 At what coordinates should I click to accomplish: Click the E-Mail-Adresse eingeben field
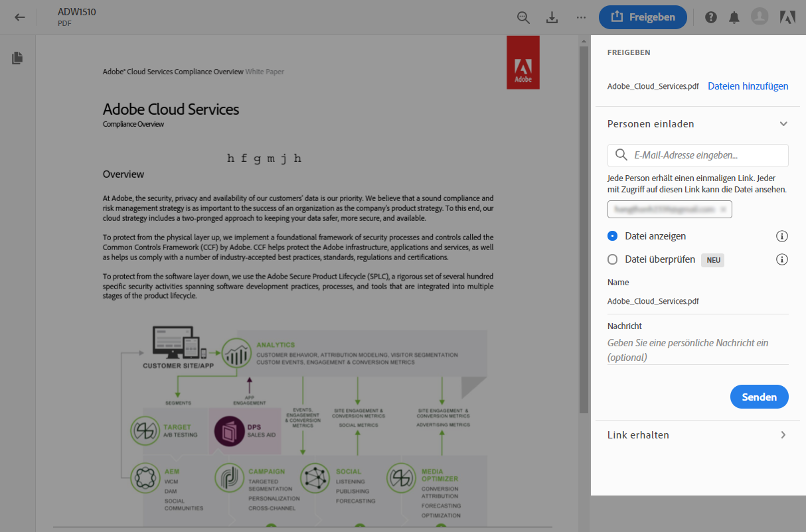(x=698, y=155)
